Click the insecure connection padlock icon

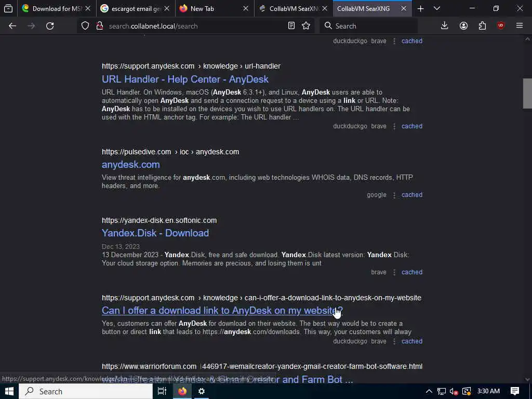click(x=99, y=26)
